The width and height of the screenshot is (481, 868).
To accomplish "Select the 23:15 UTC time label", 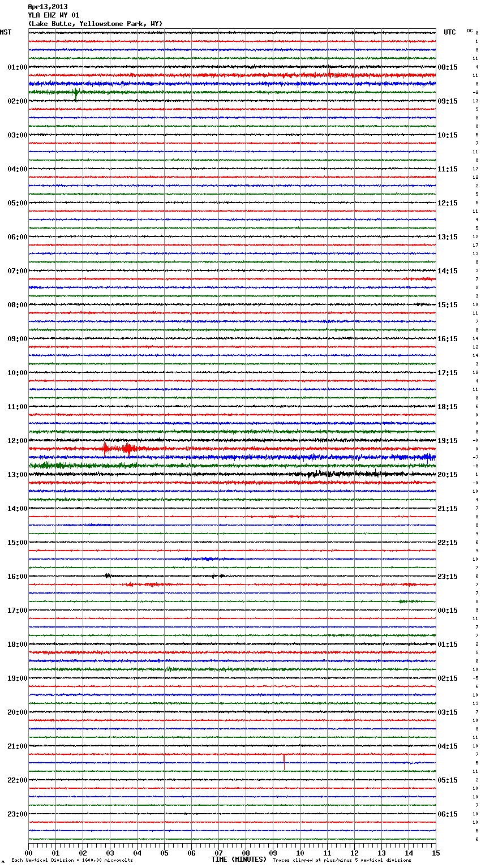I will coord(448,577).
